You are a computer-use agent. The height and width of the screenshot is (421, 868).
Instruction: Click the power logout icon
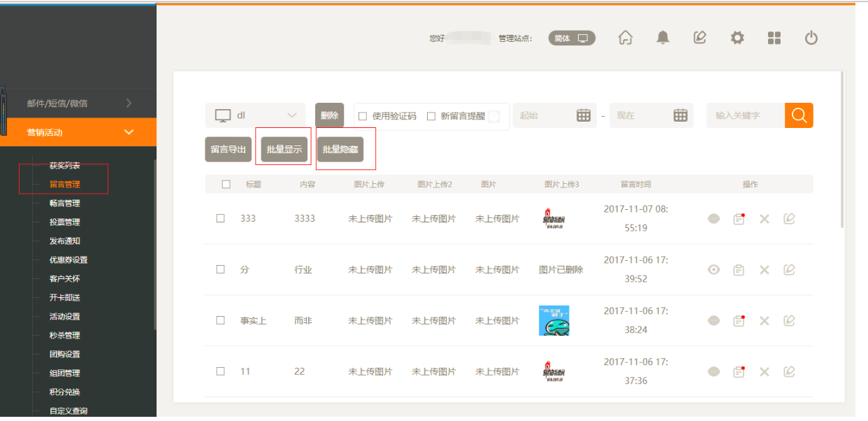(x=811, y=38)
